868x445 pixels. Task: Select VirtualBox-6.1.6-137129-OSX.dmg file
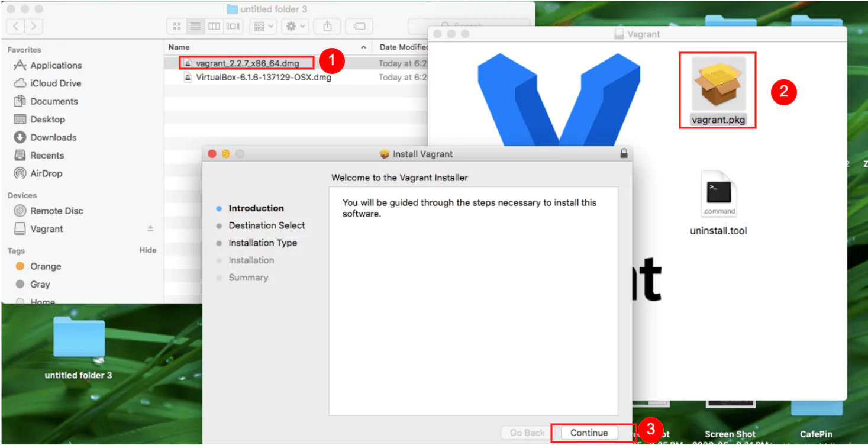pos(263,78)
